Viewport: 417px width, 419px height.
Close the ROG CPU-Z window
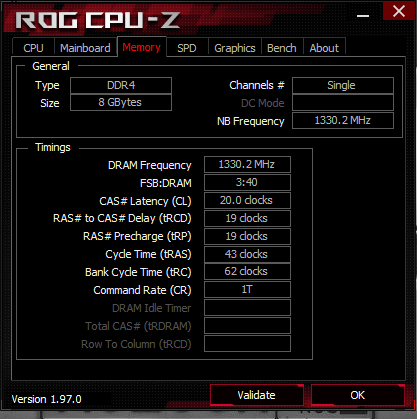click(399, 11)
